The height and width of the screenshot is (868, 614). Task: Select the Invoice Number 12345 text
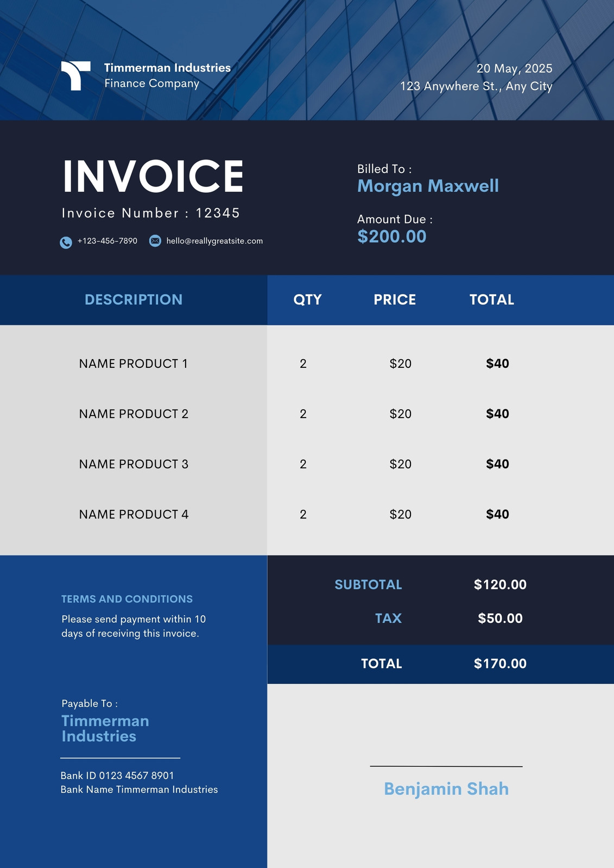click(x=150, y=213)
